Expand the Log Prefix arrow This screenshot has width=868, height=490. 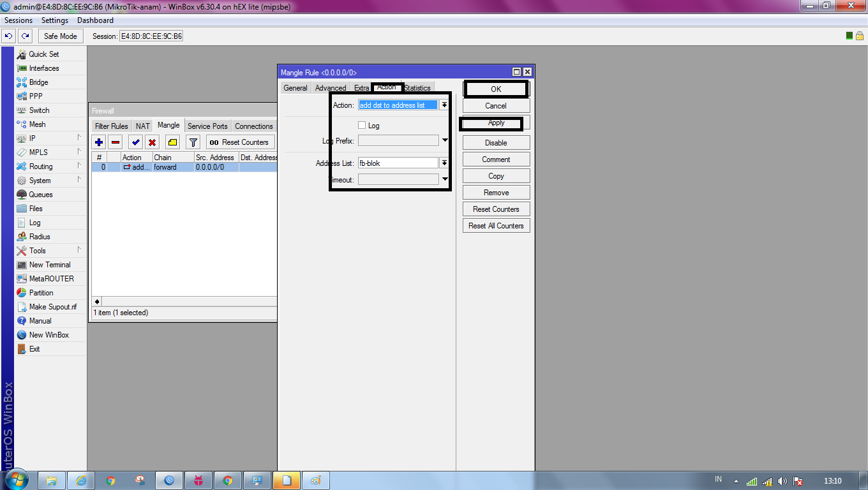tap(445, 140)
